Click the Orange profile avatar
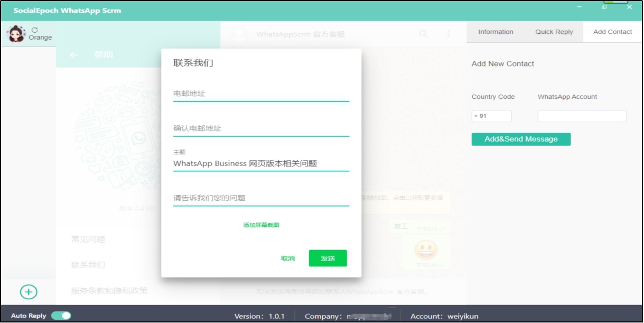Image resolution: width=644 pixels, height=323 pixels. coord(16,34)
